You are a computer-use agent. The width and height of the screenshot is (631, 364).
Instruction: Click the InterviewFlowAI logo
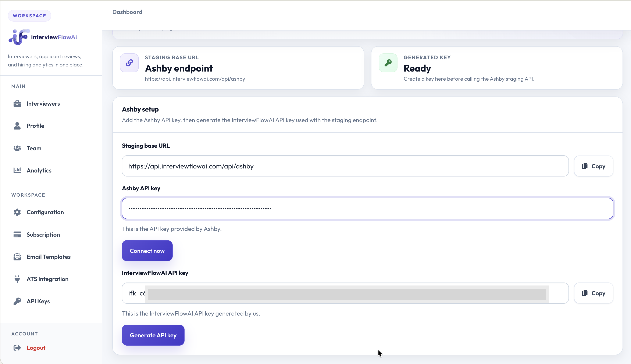pos(43,37)
